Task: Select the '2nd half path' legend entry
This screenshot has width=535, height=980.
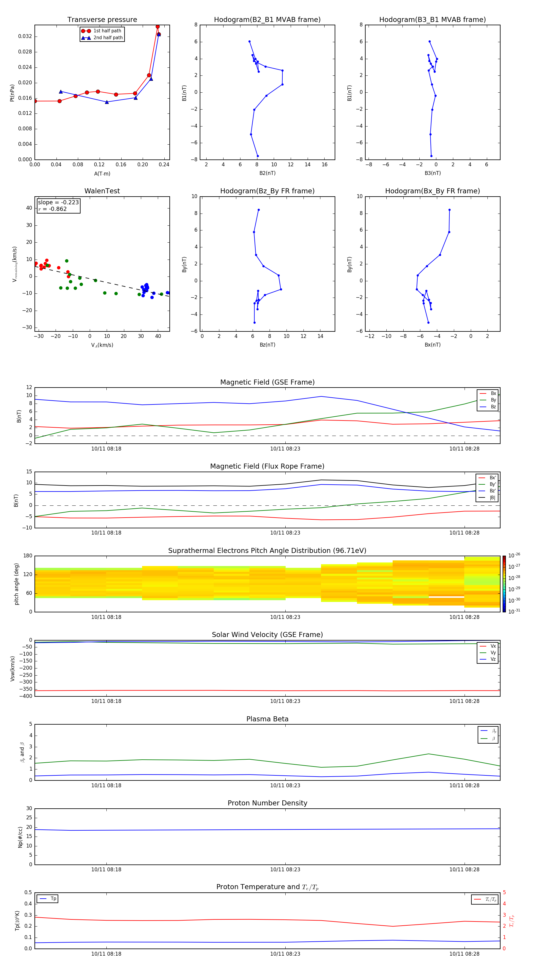Action: click(102, 38)
